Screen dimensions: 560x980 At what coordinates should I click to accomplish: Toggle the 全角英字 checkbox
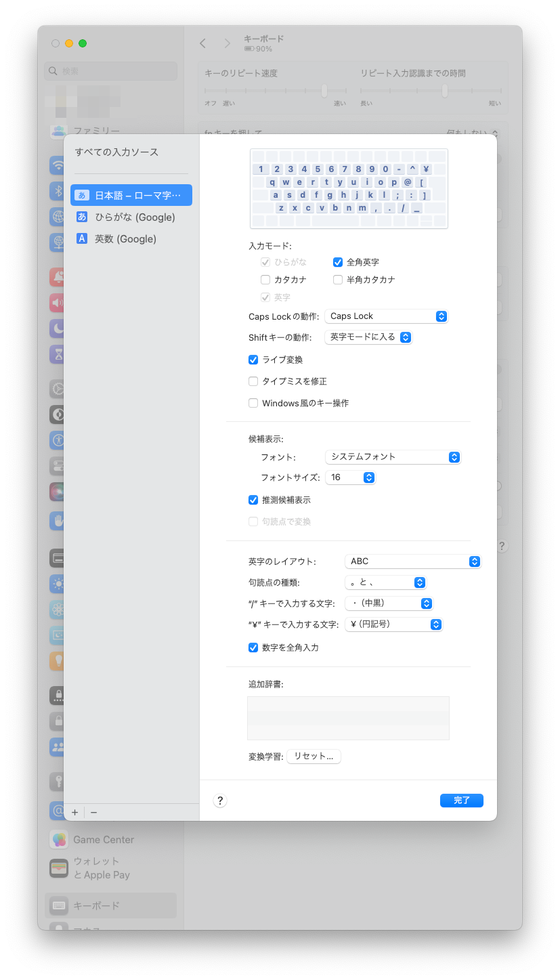338,262
